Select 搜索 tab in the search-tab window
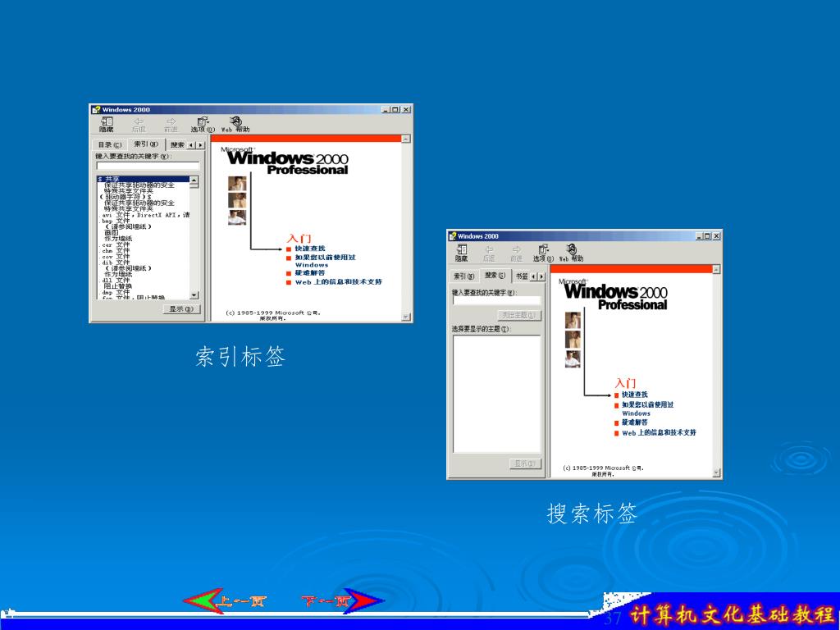 [495, 275]
